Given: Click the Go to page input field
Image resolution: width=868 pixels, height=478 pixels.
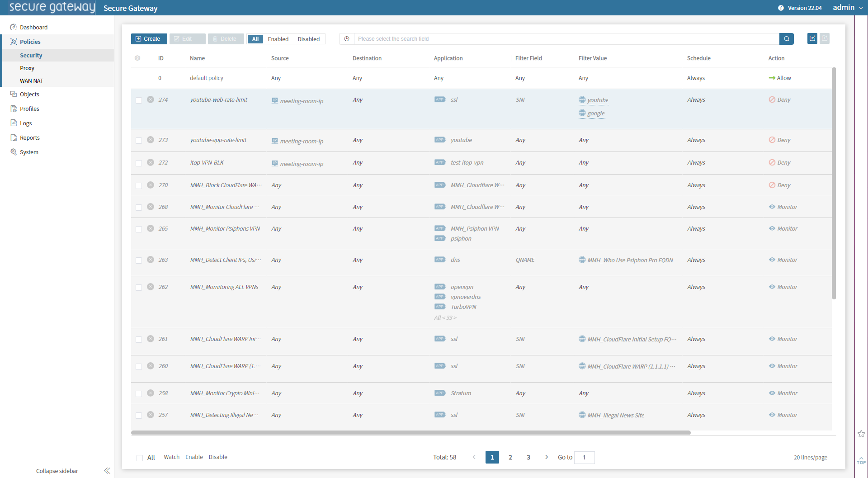Looking at the screenshot, I should click(585, 457).
